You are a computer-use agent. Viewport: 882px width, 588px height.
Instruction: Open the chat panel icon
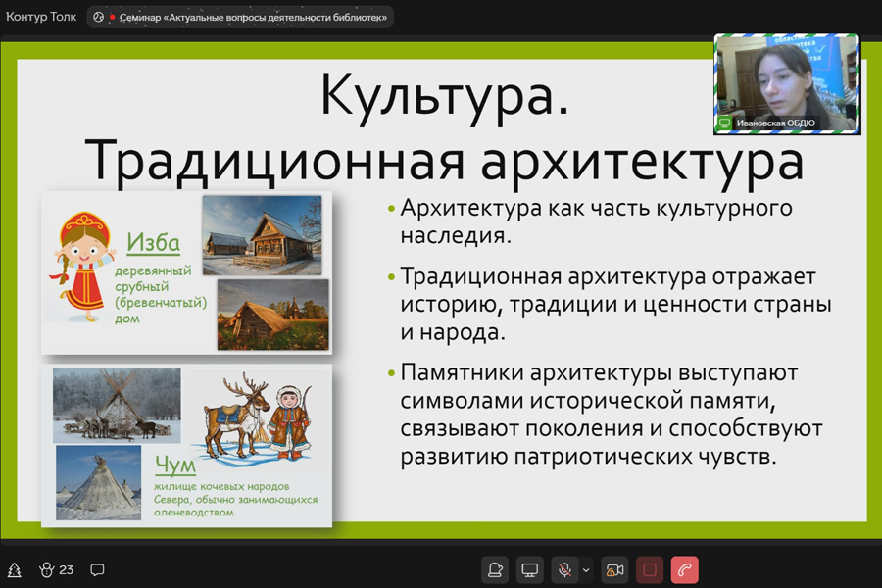(x=97, y=569)
